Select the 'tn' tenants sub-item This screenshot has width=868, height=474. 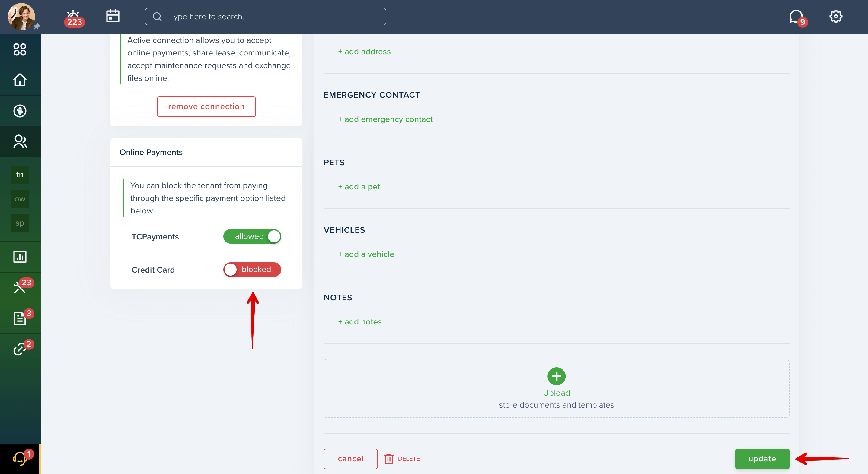20,175
